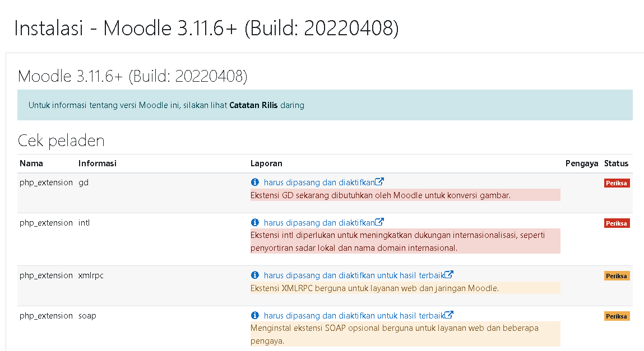Click the info icon in the soap row
Viewport: 644px width, 351px height.
coord(254,315)
